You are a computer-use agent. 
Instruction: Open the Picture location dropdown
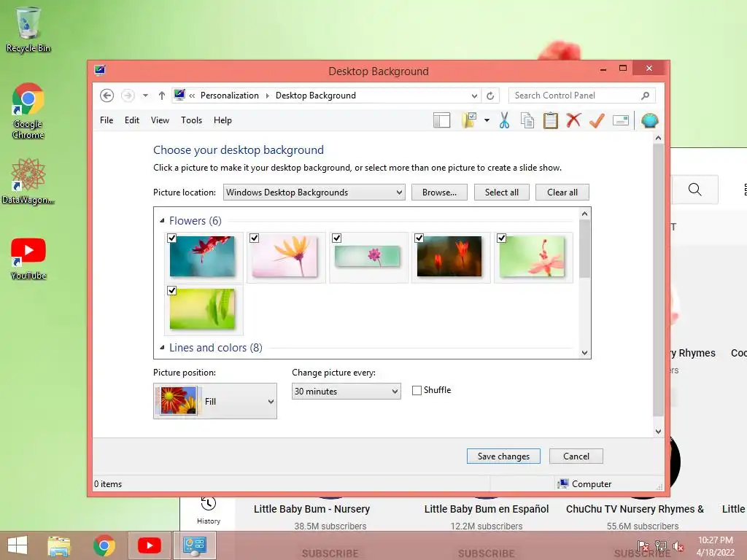tap(314, 192)
